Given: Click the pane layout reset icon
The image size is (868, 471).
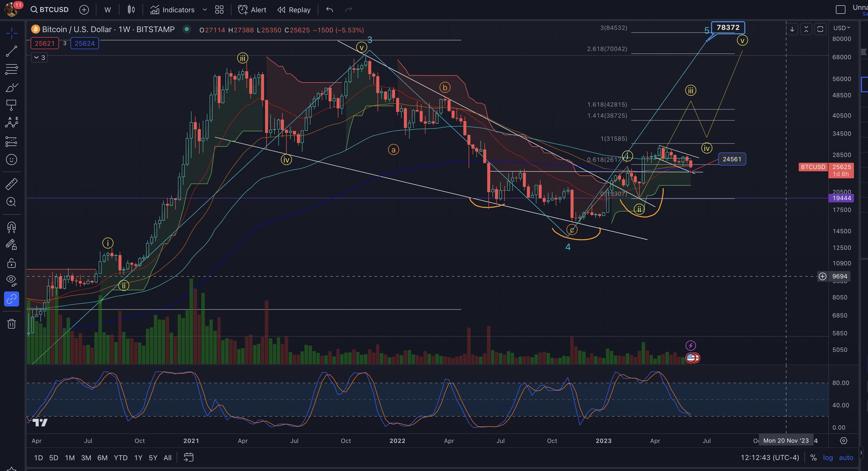Looking at the screenshot, I should click(x=820, y=29).
